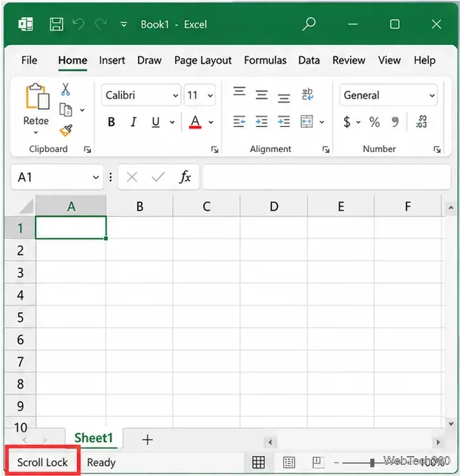
Task: Click the decimal places icon
Action: [x=422, y=122]
